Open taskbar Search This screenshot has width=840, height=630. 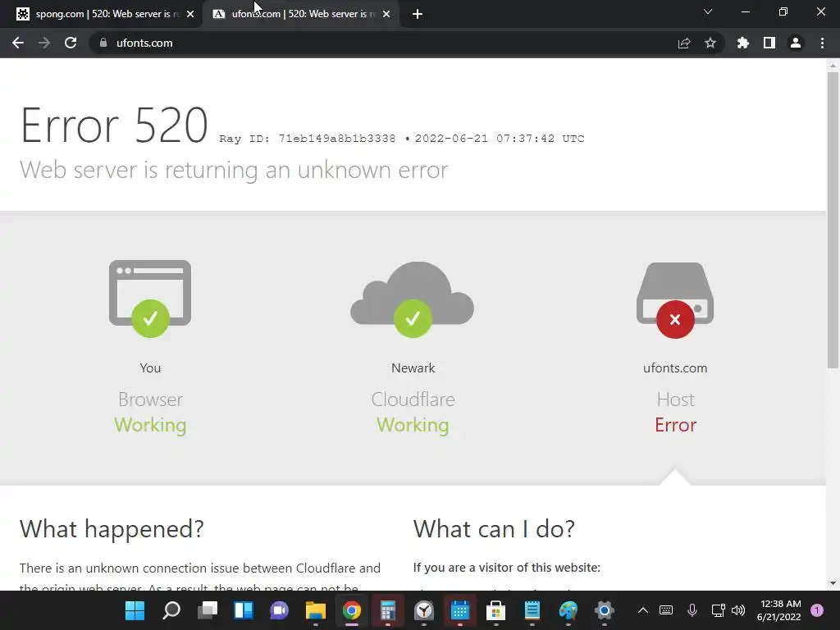pyautogui.click(x=171, y=610)
